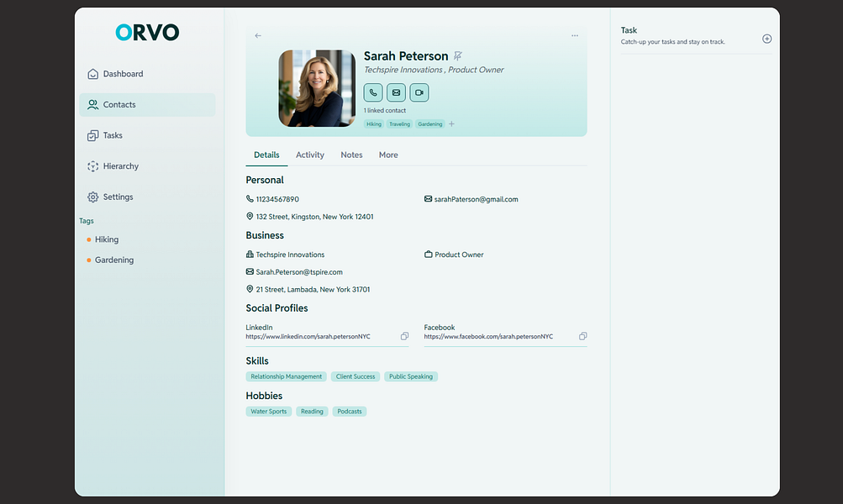843x504 pixels.
Task: Add a new task with plus icon
Action: coord(767,39)
